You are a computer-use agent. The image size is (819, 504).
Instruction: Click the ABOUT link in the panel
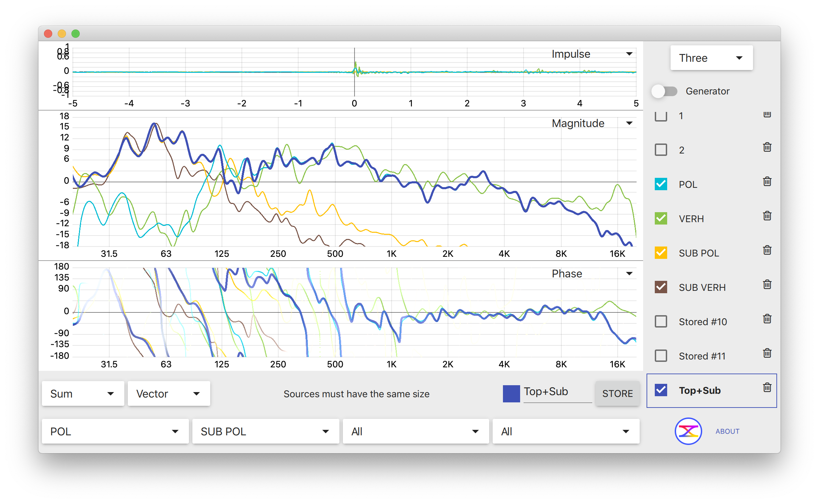point(728,431)
